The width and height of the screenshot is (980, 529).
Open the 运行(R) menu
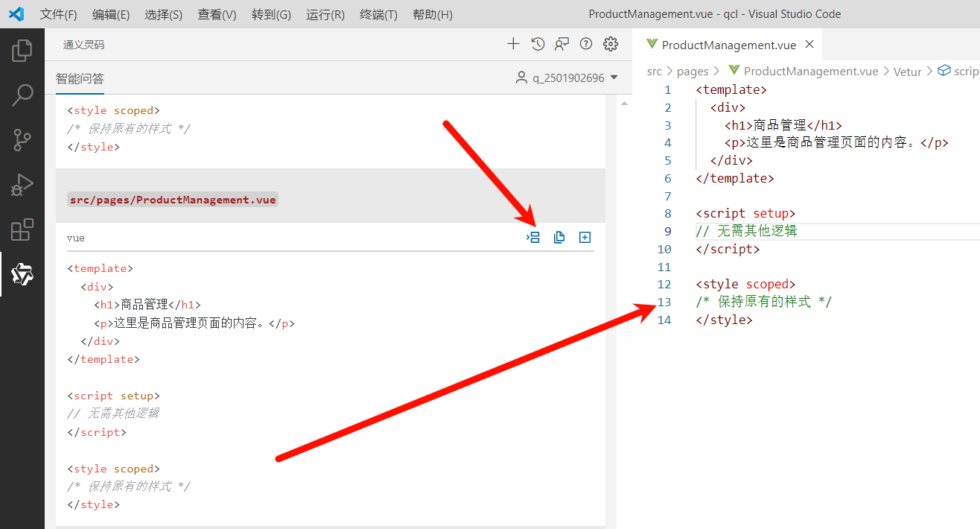(325, 15)
